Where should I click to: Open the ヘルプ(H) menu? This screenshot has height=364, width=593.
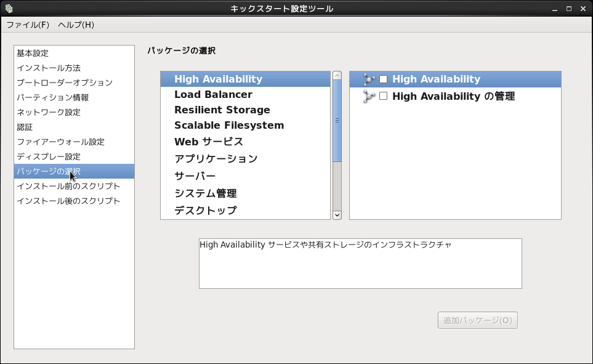(x=76, y=25)
